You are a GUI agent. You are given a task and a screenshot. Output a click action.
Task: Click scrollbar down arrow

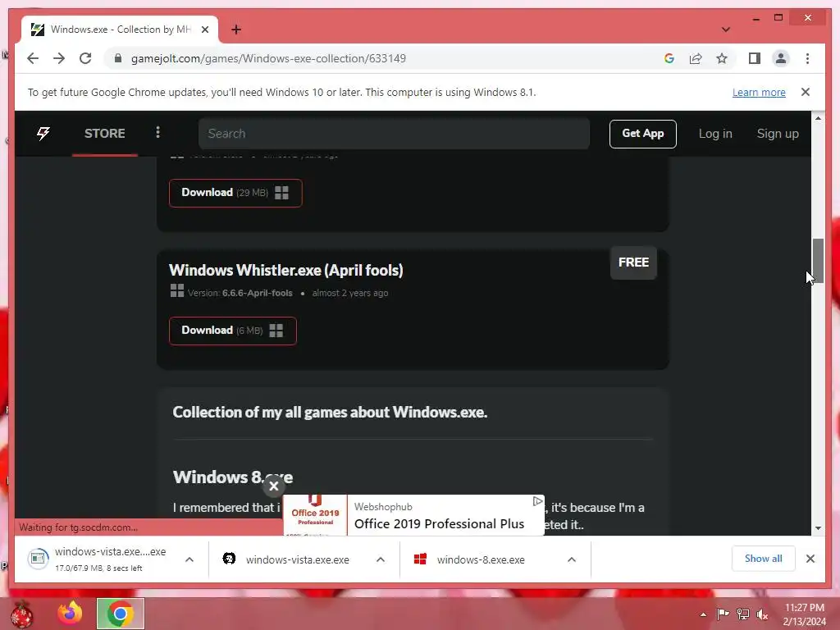[x=818, y=528]
